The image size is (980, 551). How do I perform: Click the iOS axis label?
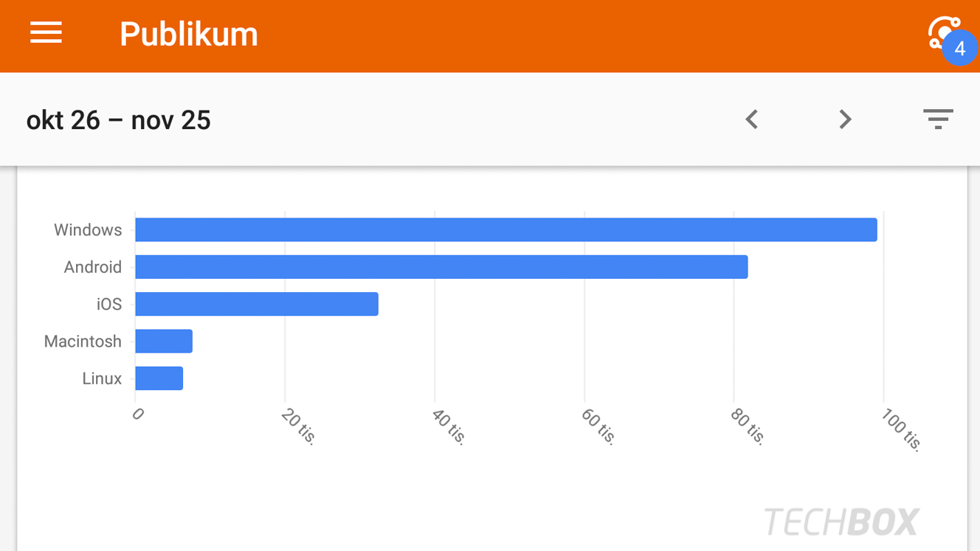[109, 304]
